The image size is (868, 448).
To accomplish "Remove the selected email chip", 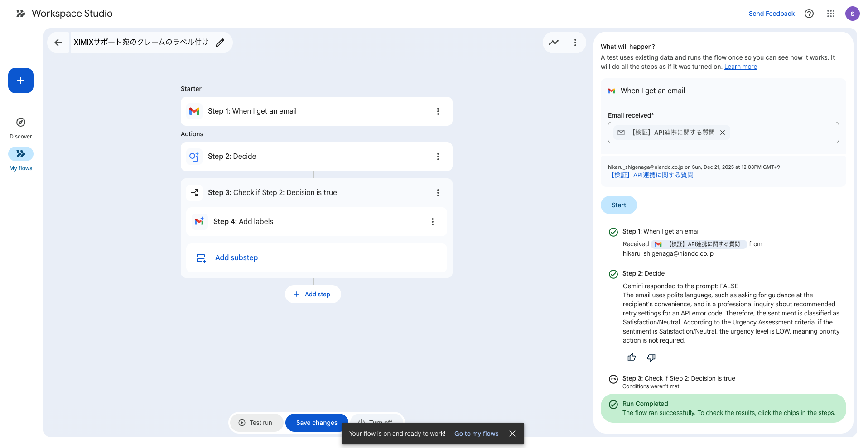I will click(723, 133).
